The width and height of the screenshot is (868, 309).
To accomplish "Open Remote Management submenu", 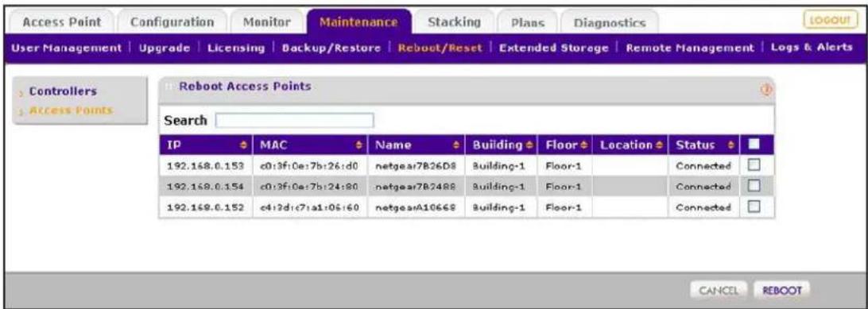I will 690,48.
